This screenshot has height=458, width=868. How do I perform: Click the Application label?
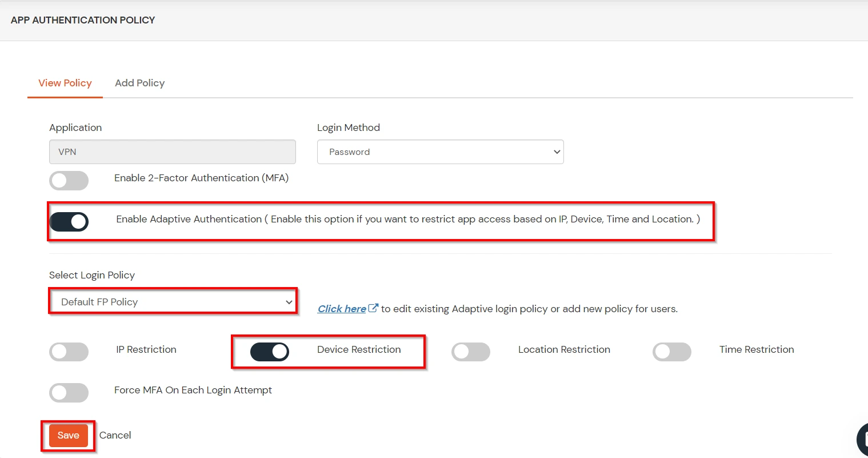tap(75, 128)
